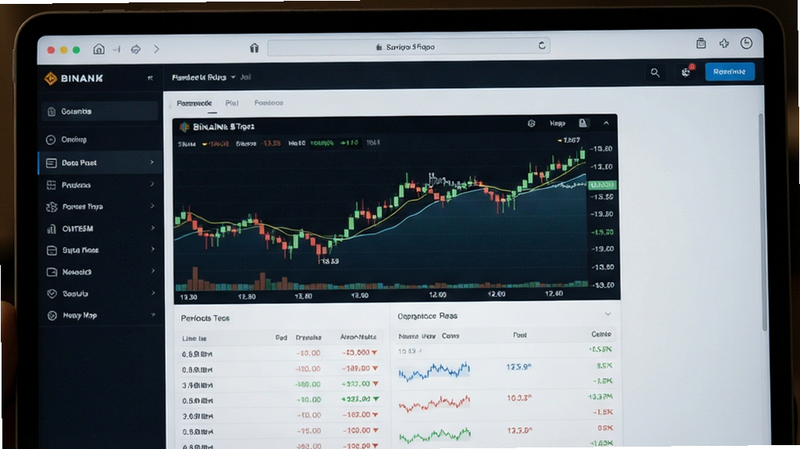Collapse the sidebar with arrows icon
This screenshot has width=800, height=449.
[150, 78]
